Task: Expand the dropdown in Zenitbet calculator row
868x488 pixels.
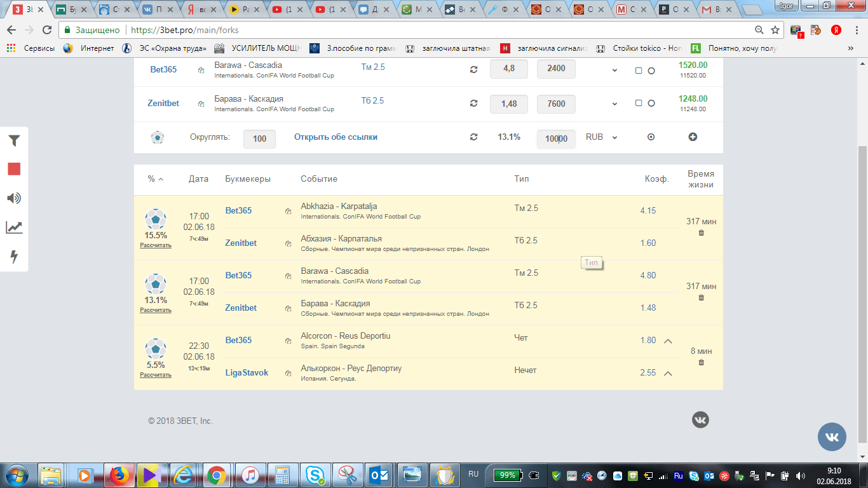Action: 614,104
